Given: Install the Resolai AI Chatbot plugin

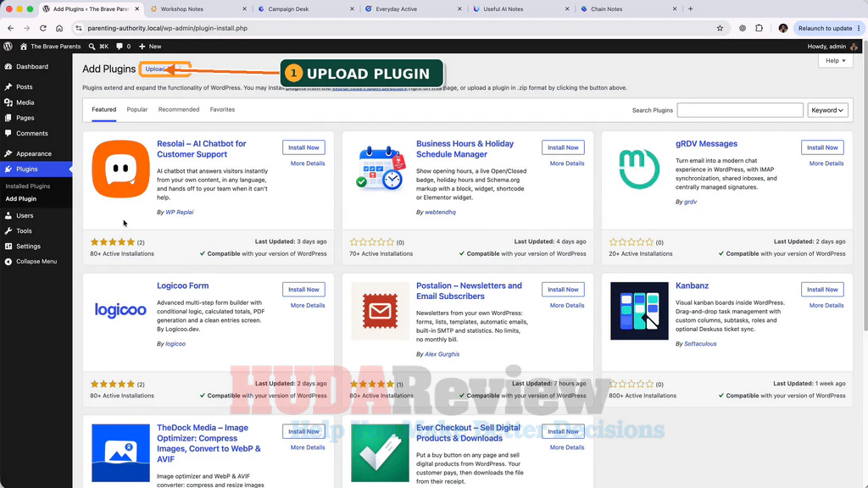Looking at the screenshot, I should click(x=303, y=147).
